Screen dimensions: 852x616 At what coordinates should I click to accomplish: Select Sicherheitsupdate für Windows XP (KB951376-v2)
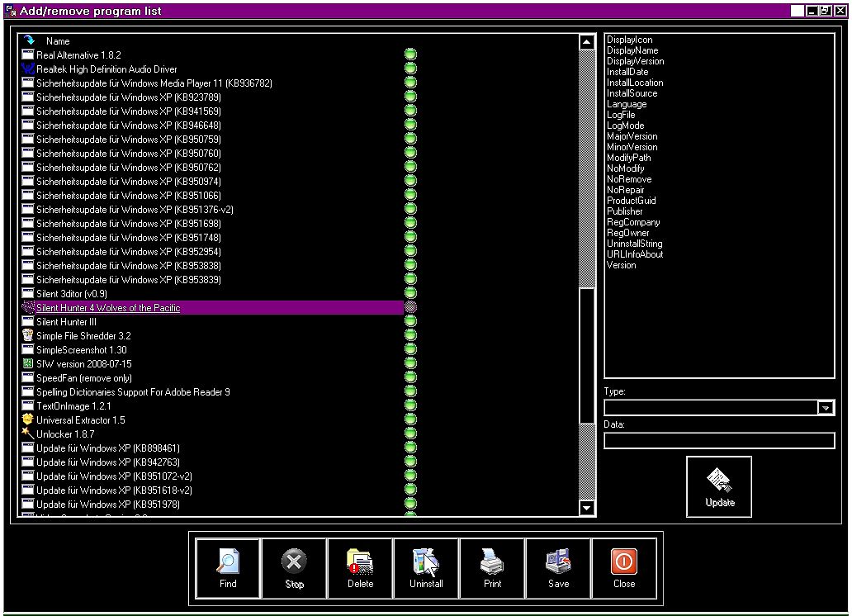click(135, 209)
